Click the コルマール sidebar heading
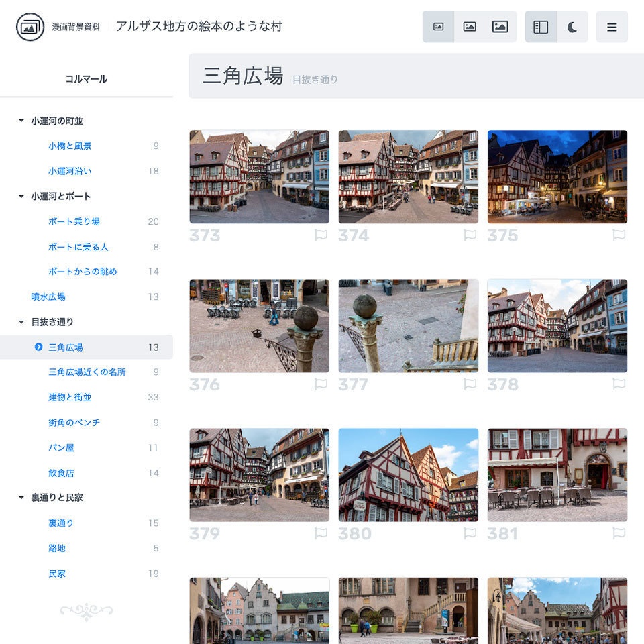 (x=87, y=79)
